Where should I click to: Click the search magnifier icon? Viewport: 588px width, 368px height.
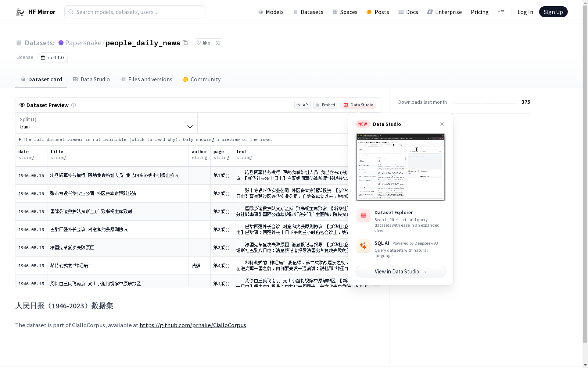(71, 12)
